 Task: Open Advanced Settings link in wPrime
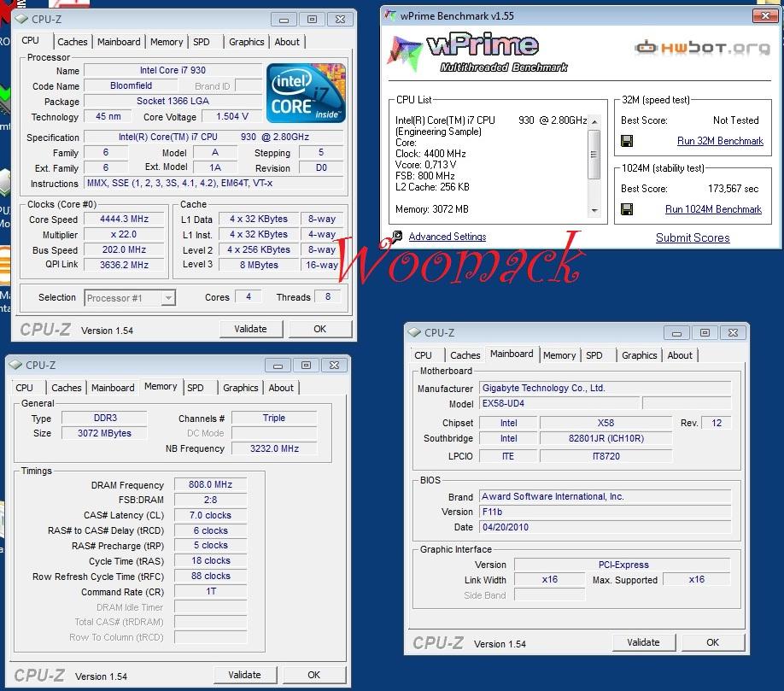click(x=448, y=237)
